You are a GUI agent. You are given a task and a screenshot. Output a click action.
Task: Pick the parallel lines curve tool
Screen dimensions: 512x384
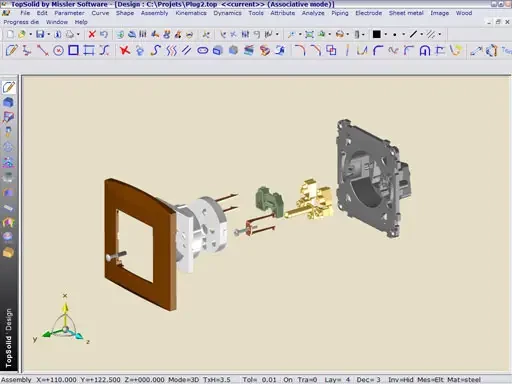point(187,50)
